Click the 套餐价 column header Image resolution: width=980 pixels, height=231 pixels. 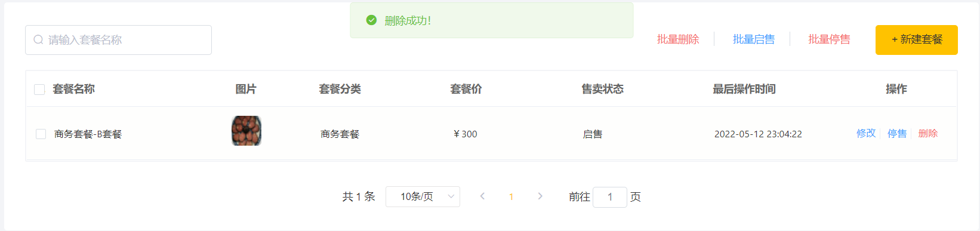[466, 89]
